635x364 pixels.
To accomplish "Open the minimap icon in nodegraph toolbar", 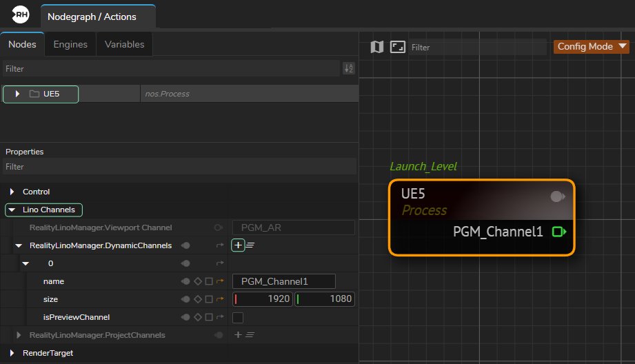I will pyautogui.click(x=377, y=47).
